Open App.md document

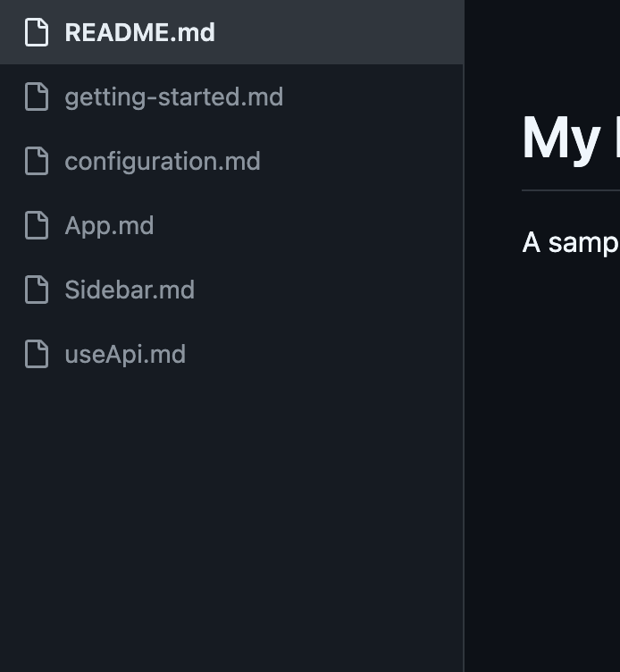pyautogui.click(x=109, y=226)
